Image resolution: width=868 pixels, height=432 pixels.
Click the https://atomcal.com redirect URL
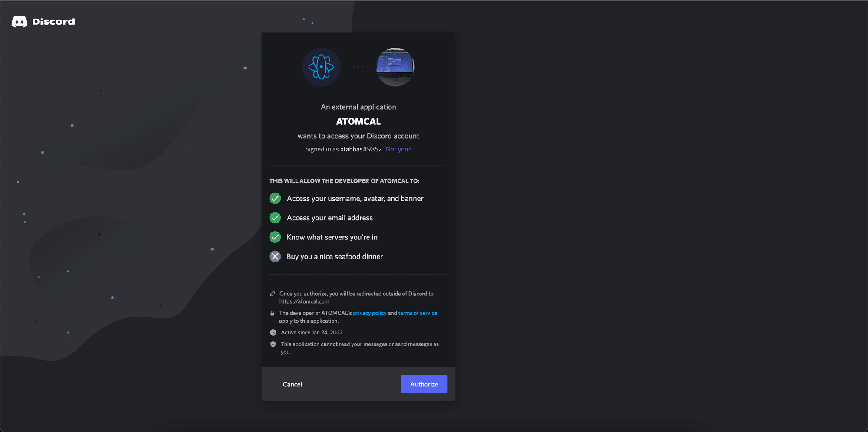pyautogui.click(x=304, y=301)
